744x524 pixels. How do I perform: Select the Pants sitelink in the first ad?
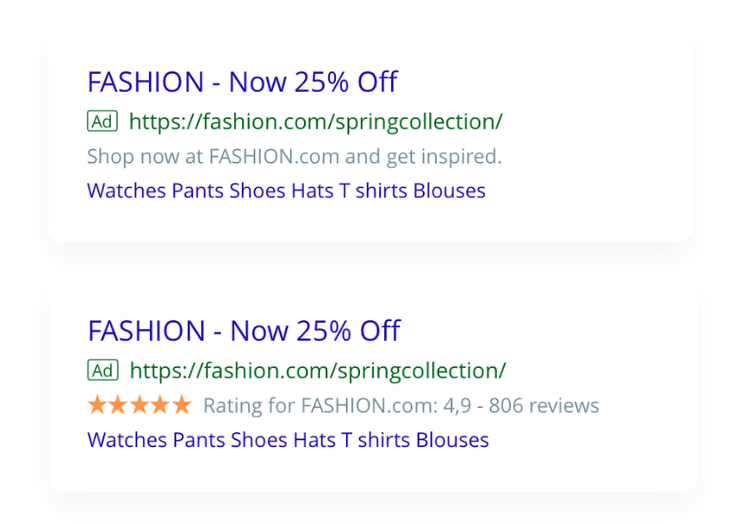[197, 191]
